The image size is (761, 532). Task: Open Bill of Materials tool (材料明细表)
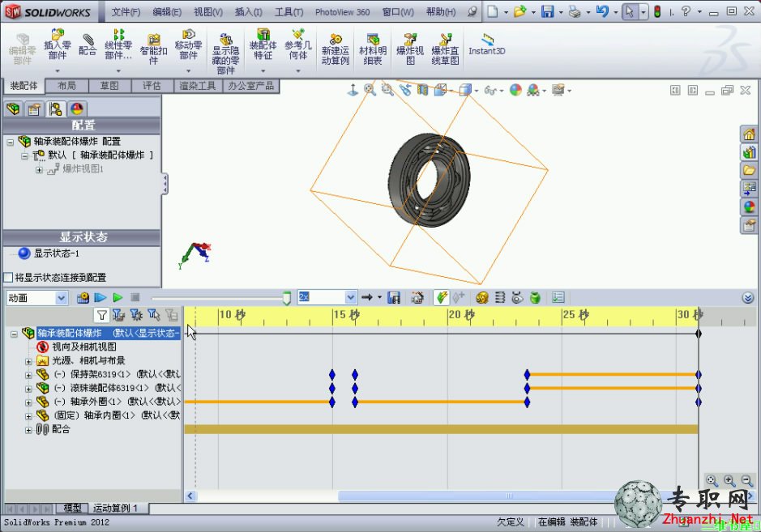(x=373, y=49)
